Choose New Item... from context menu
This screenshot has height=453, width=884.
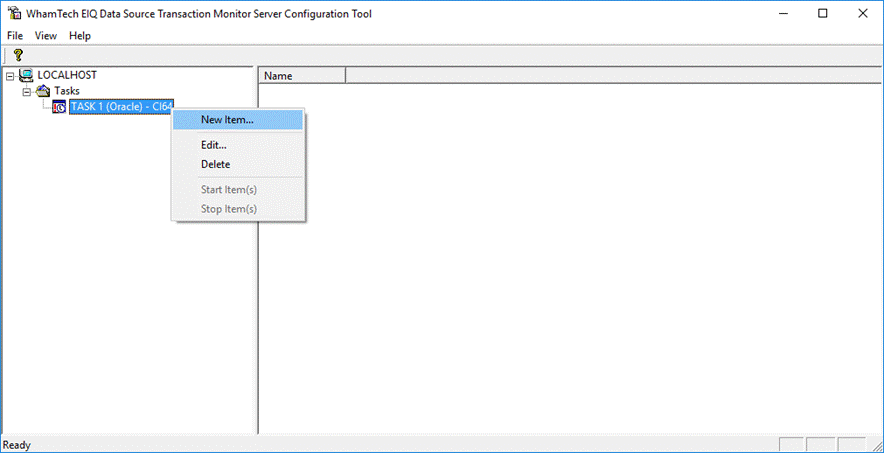[x=238, y=120]
